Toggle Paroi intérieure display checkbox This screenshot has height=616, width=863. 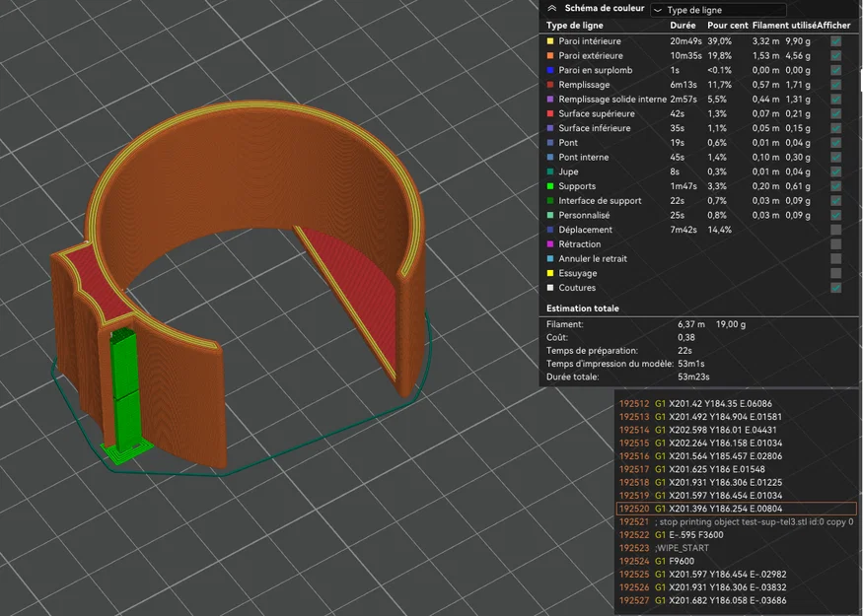click(x=835, y=41)
